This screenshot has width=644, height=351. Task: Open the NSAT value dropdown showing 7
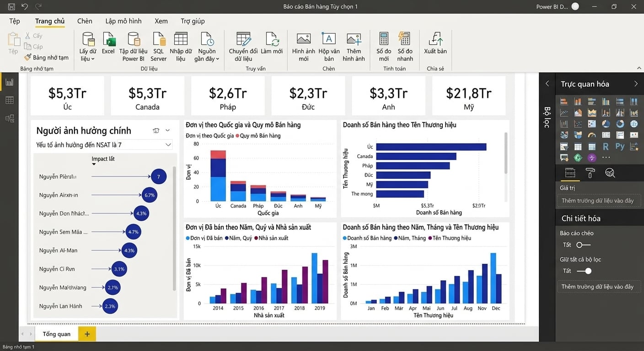[x=145, y=145]
